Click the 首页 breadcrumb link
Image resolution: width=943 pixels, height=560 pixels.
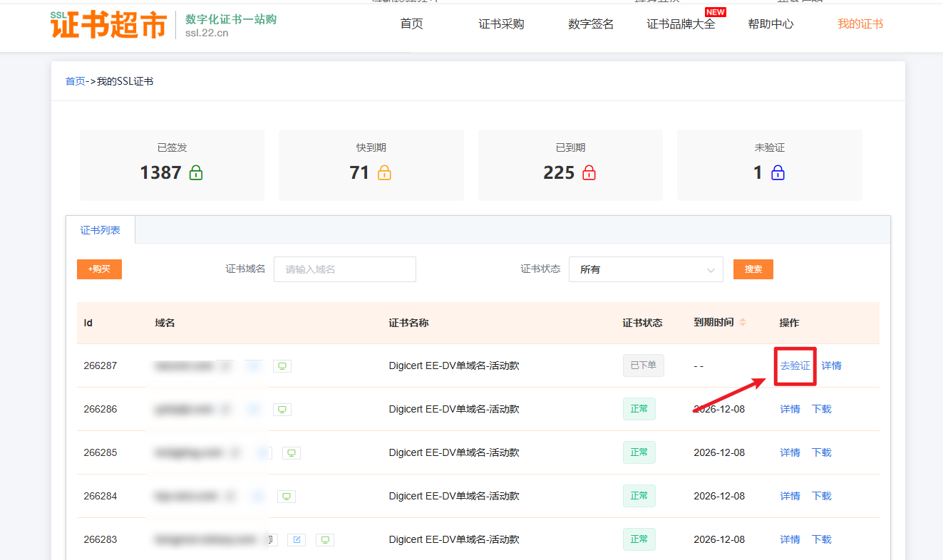click(x=75, y=81)
